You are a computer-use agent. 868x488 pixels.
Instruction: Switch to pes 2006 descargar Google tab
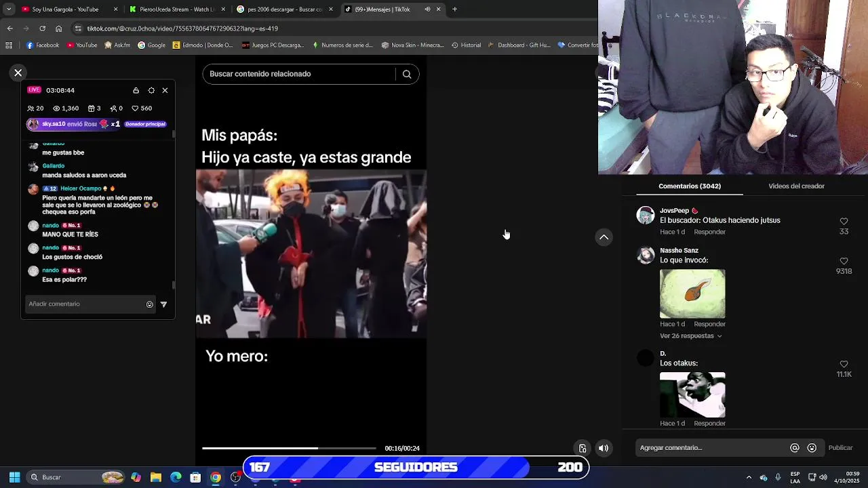tap(285, 9)
